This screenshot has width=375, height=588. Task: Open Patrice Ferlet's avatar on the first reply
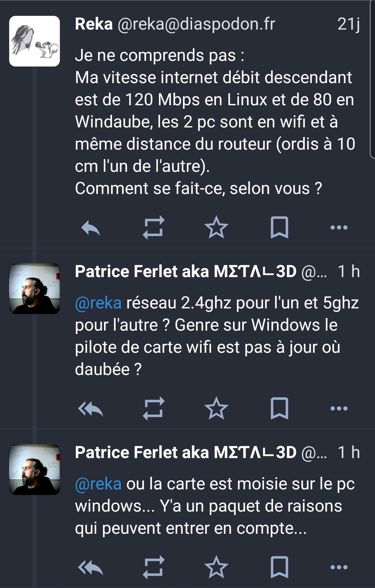tap(34, 289)
